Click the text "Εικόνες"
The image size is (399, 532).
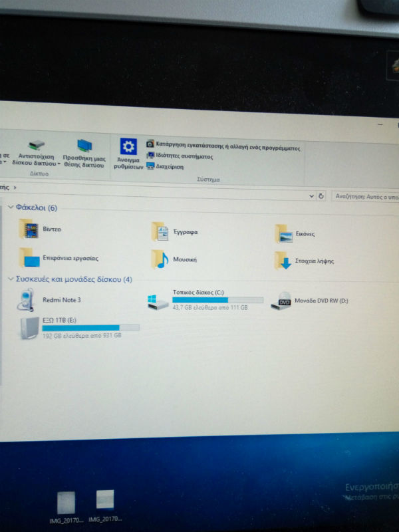(305, 234)
